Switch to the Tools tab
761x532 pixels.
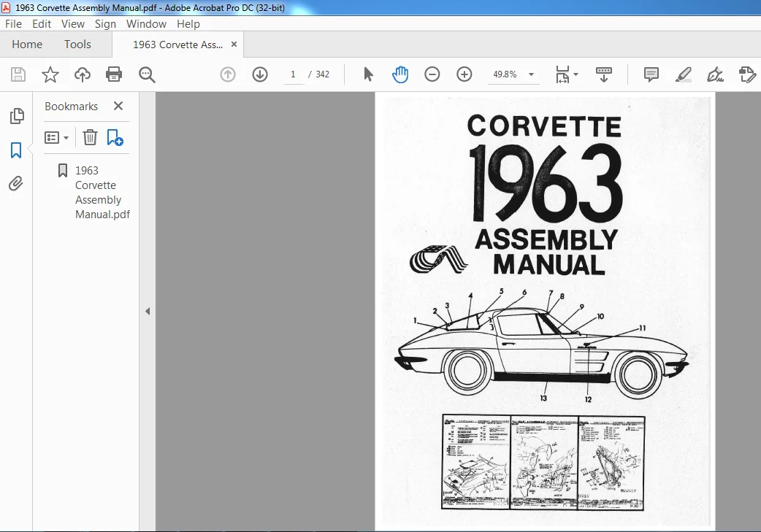(77, 44)
